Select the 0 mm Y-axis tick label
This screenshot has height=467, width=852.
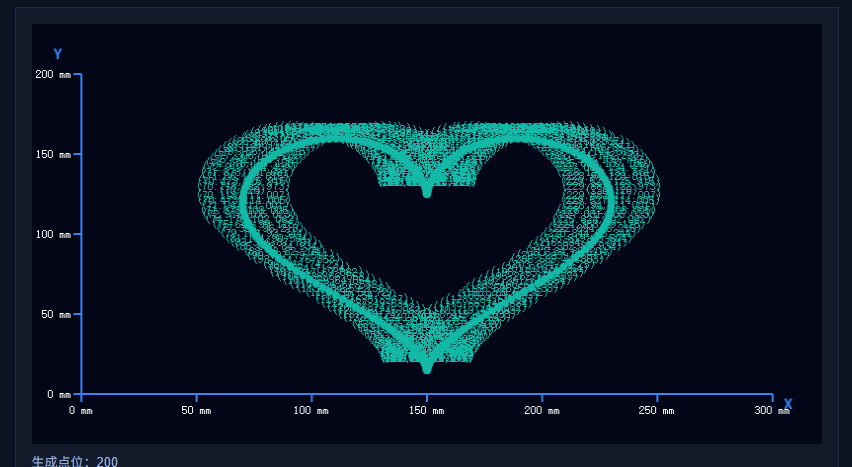[59, 395]
